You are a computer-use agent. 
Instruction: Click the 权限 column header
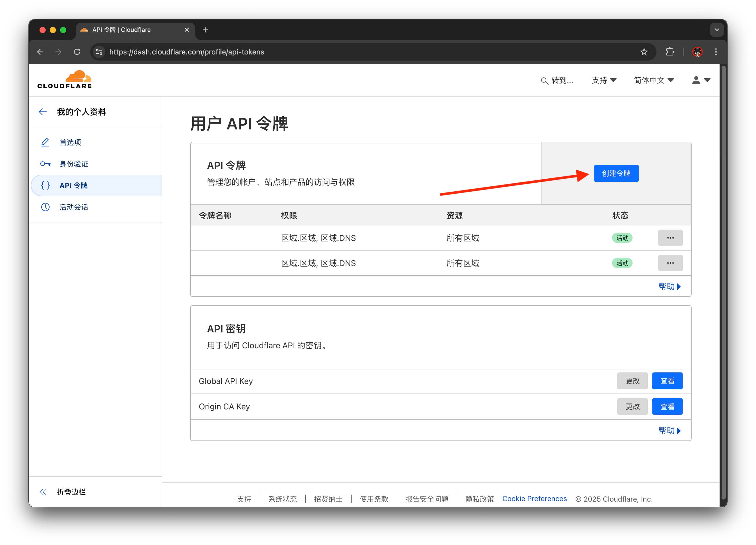[289, 215]
